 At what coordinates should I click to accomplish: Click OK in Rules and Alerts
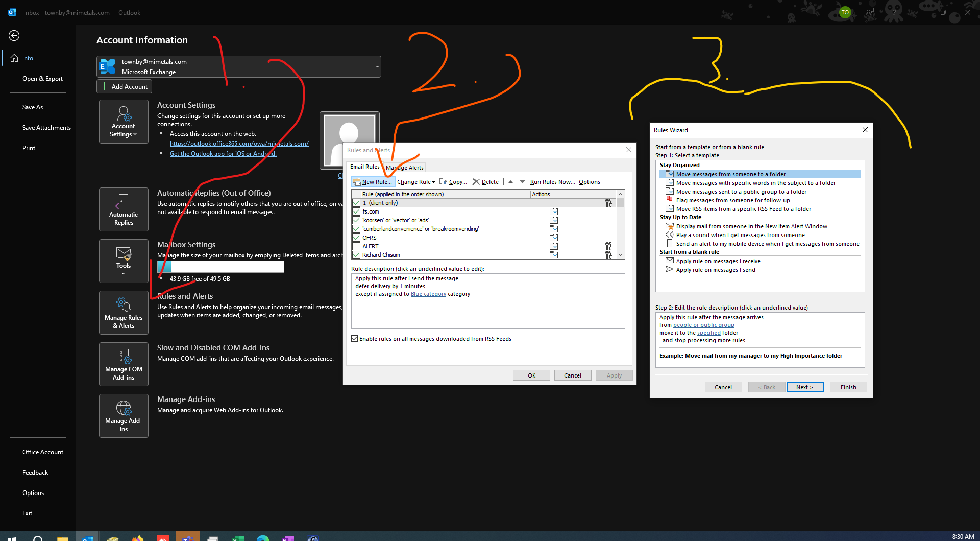pos(531,375)
